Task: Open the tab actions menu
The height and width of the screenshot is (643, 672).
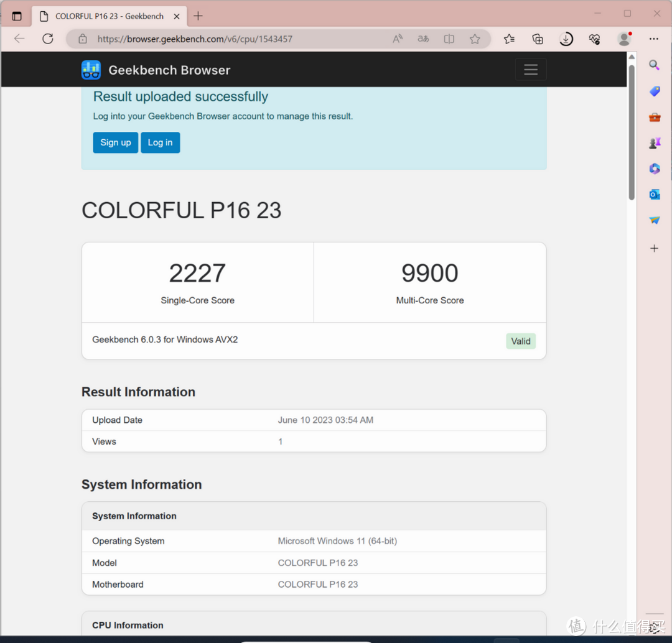Action: coord(17,16)
